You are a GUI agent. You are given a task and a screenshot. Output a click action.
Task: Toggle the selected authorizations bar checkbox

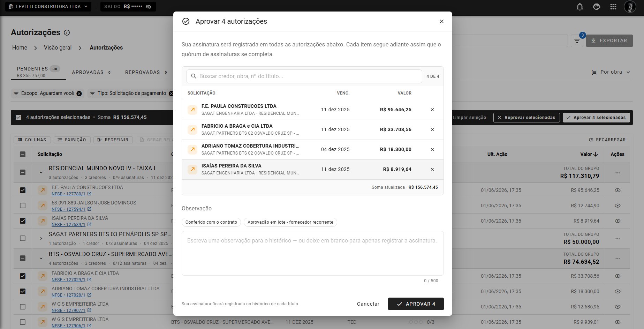pos(18,118)
